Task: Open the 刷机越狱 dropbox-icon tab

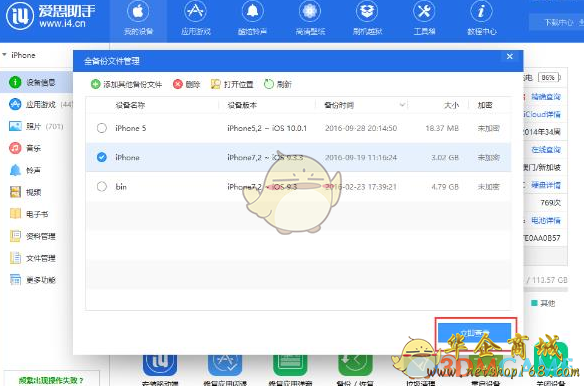Action: 367,19
